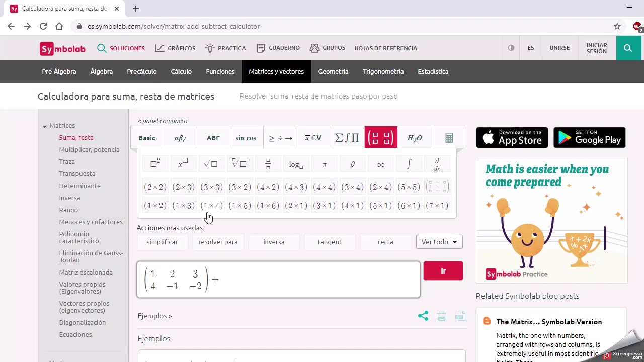Insert the square root symbol
This screenshot has height=362, width=644.
pos(211,163)
